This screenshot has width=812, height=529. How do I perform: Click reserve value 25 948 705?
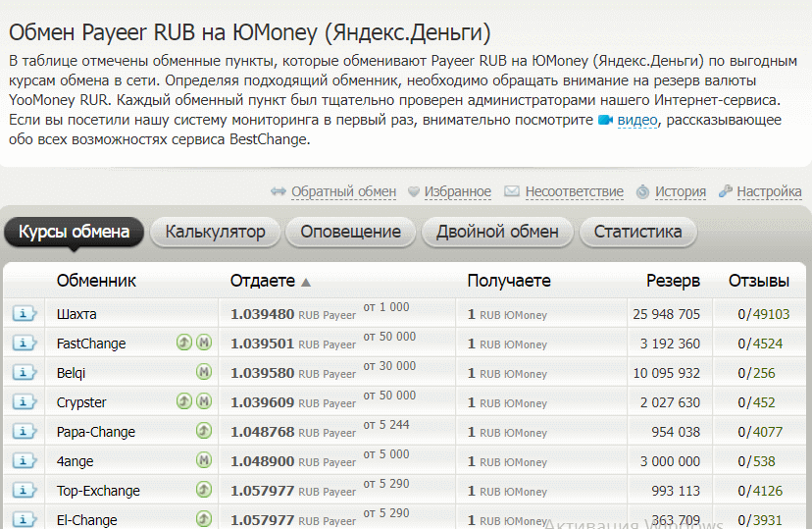click(x=666, y=314)
